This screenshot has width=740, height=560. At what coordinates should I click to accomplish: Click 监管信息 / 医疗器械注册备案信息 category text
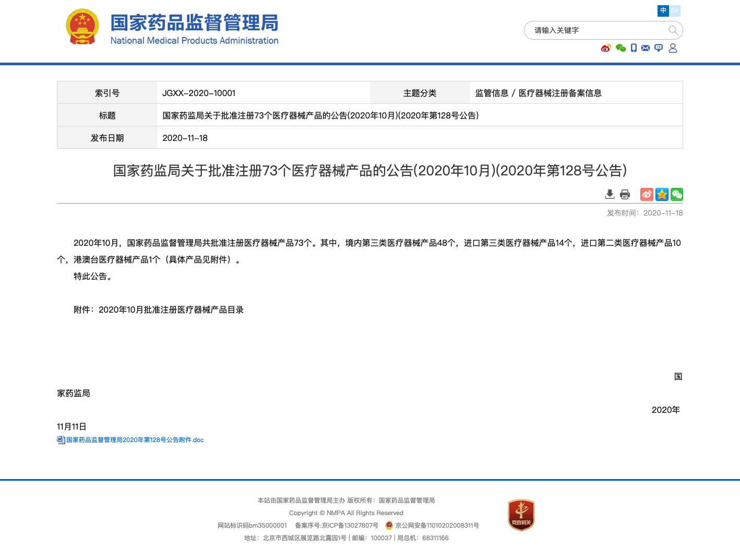539,93
